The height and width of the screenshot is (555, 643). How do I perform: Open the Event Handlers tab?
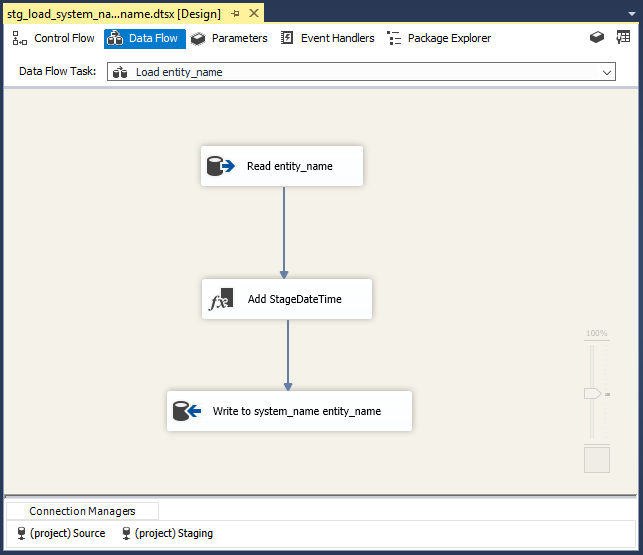327,38
